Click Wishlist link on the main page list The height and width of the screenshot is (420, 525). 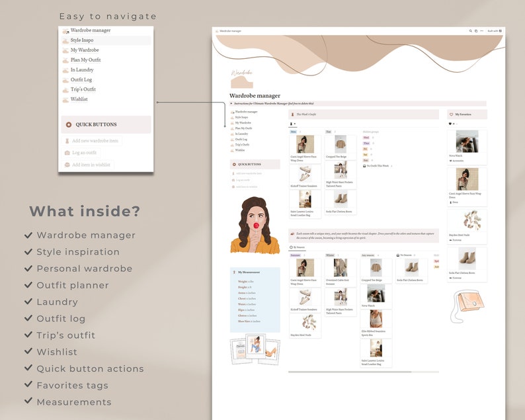(x=240, y=150)
